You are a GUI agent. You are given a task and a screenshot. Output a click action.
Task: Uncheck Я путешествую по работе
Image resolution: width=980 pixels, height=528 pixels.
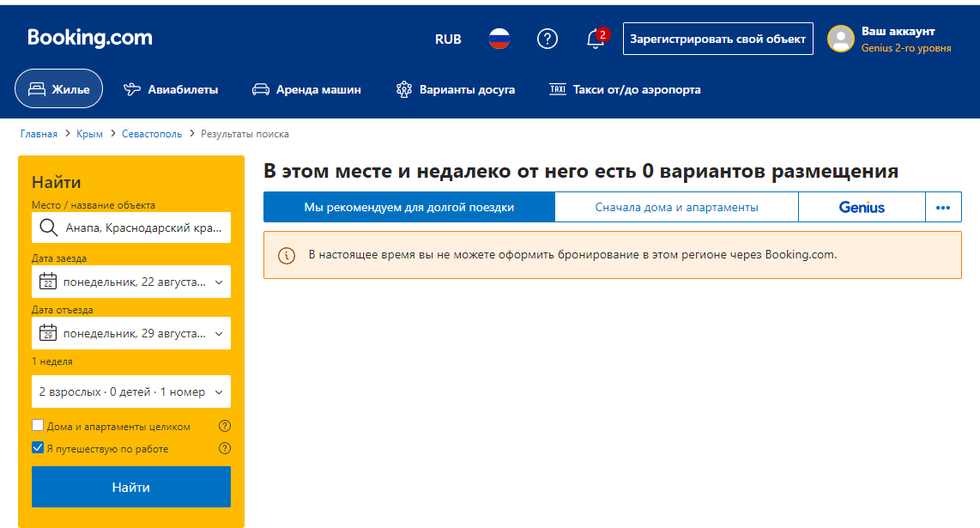point(37,447)
